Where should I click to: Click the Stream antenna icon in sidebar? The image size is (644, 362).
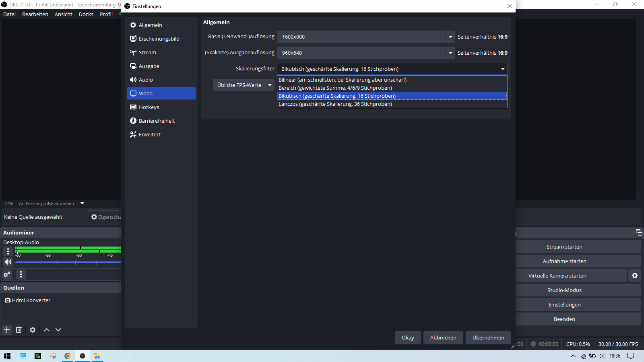pos(133,52)
